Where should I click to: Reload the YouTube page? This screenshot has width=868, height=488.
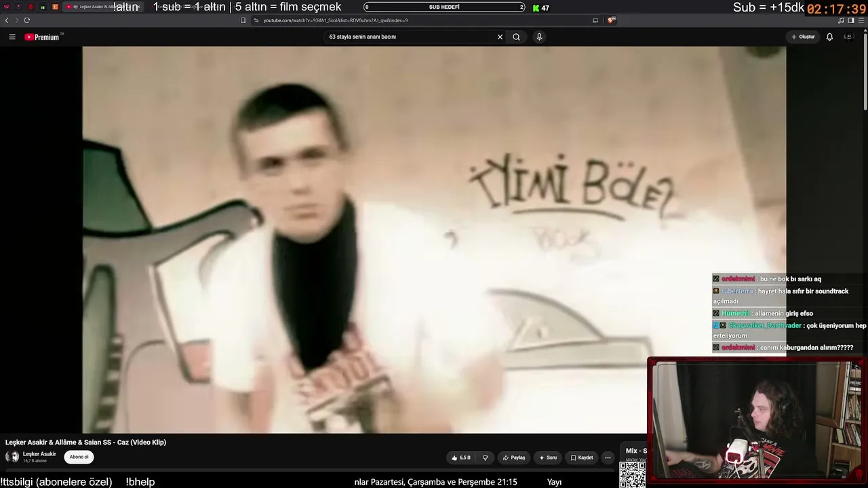(x=27, y=20)
